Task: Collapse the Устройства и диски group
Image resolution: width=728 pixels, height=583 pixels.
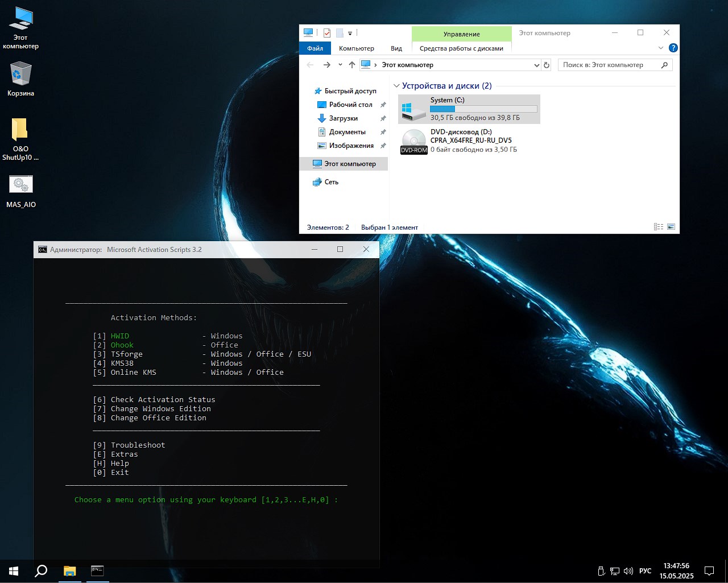Action: coord(396,86)
